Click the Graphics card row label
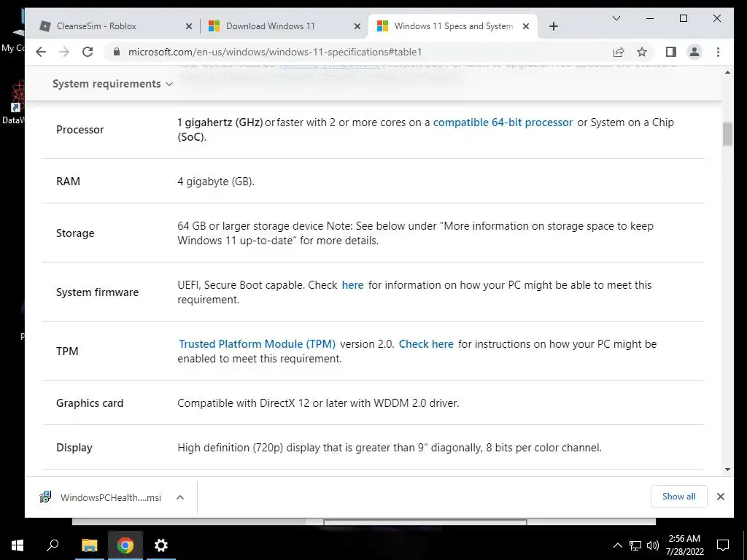Image resolution: width=747 pixels, height=560 pixels. (90, 403)
